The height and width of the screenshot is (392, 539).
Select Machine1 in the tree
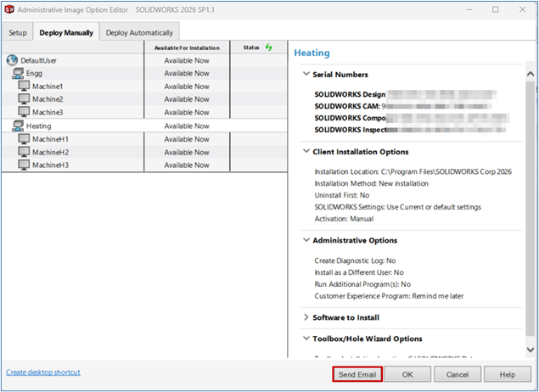coord(48,87)
